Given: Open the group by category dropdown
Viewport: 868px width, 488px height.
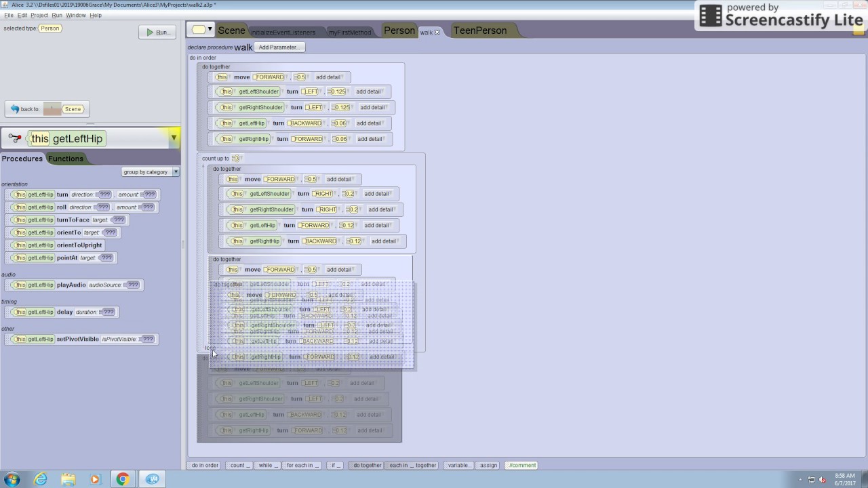Looking at the screenshot, I should pos(151,172).
